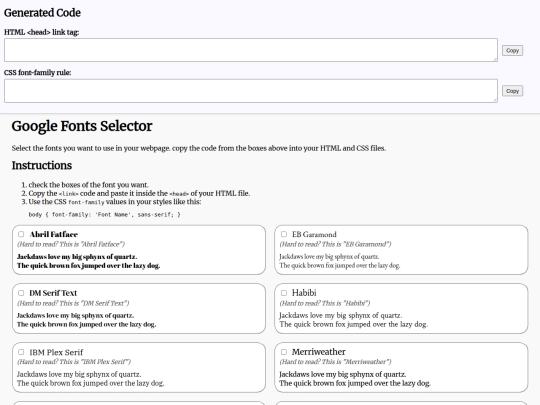Screen dimensions: 540x405
Task: Toggle the Merriweather font checkbox
Action: pyautogui.click(x=284, y=352)
